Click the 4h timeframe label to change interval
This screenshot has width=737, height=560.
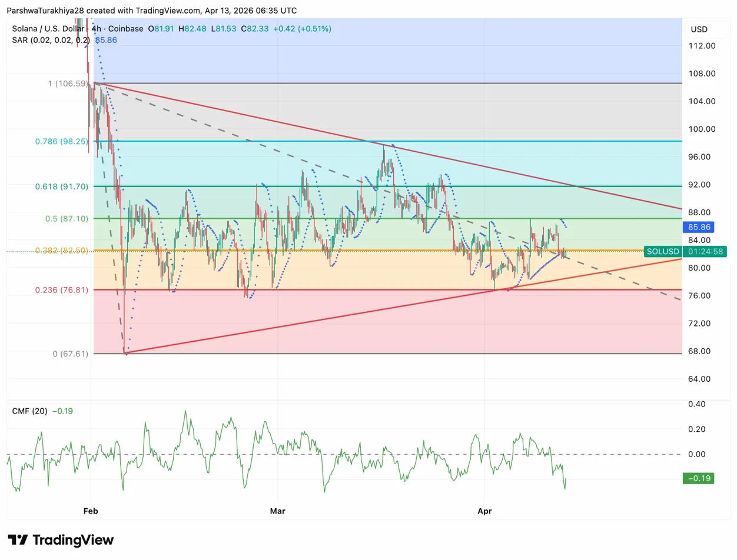(95, 28)
